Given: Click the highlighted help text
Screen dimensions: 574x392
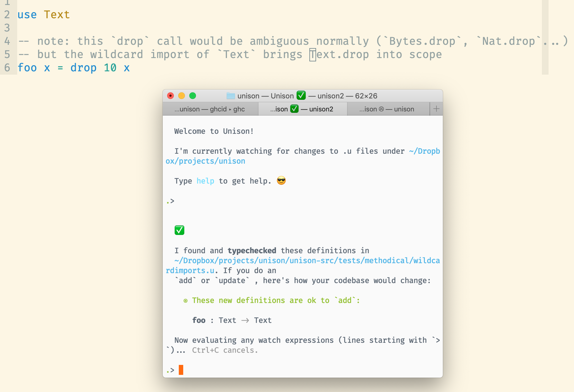Looking at the screenshot, I should tap(205, 181).
